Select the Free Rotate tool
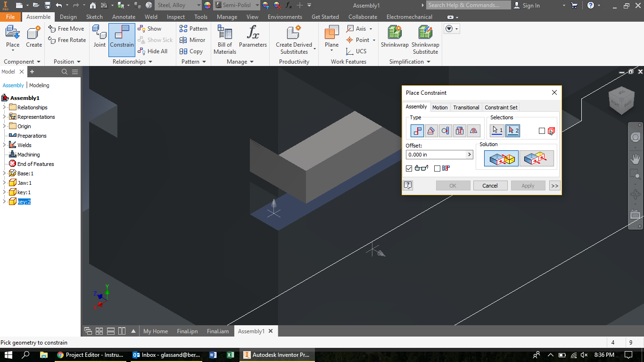644x362 pixels. [67, 40]
